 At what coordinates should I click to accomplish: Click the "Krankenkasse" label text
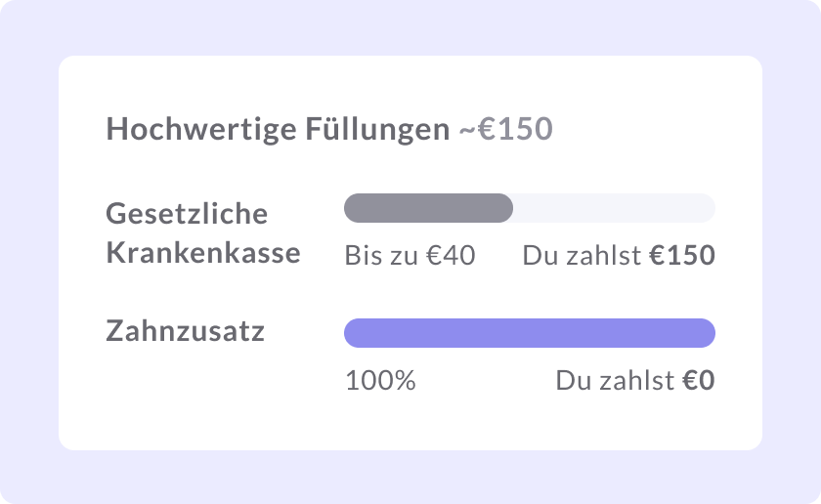pos(202,253)
